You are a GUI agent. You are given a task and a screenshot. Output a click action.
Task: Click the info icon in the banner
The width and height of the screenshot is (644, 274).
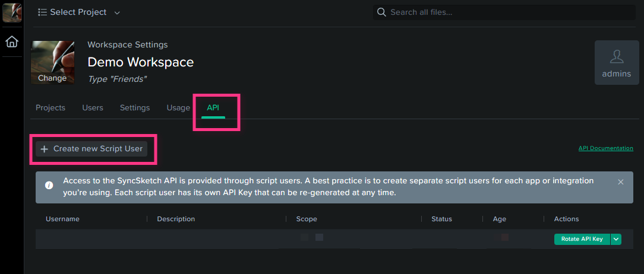point(49,185)
